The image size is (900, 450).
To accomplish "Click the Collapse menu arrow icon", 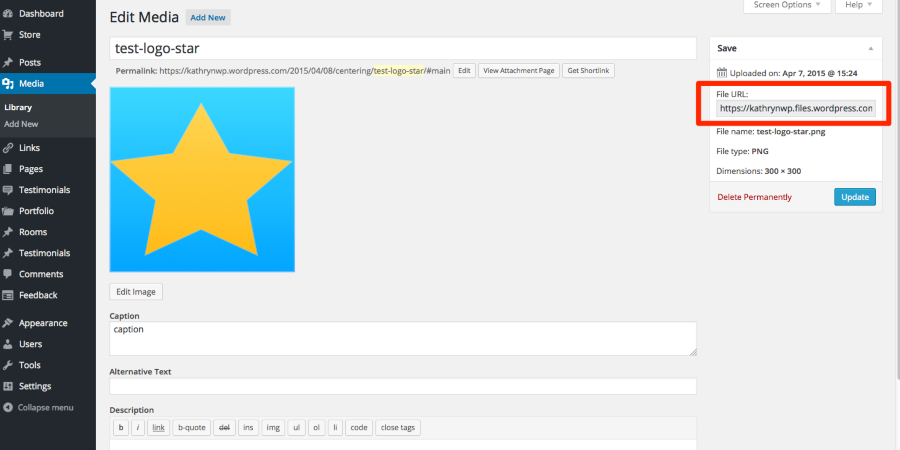I will (x=7, y=408).
